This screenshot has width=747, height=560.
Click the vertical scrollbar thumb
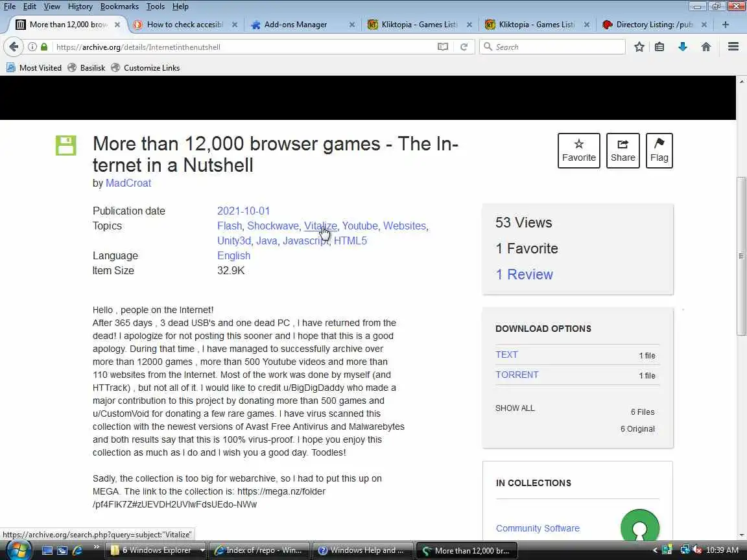coord(741,256)
